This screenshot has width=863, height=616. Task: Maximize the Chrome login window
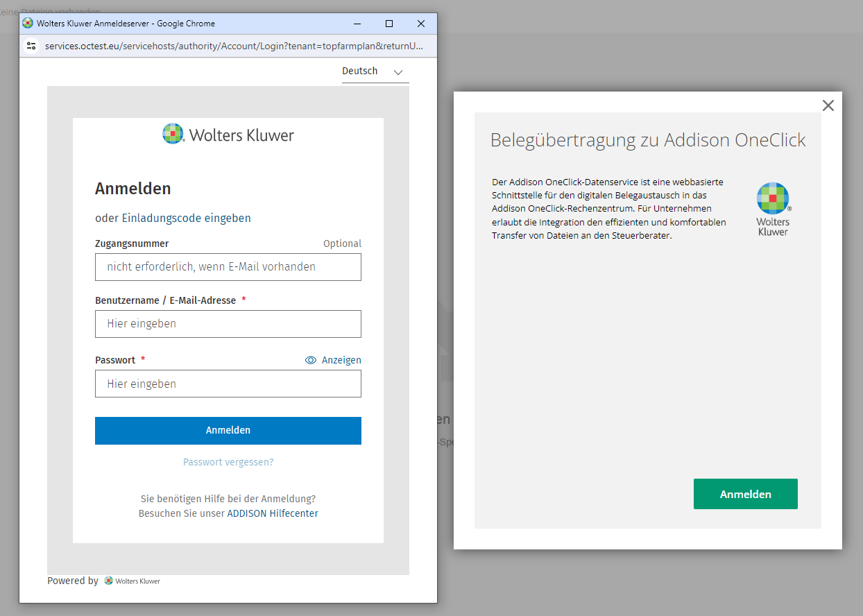point(389,24)
